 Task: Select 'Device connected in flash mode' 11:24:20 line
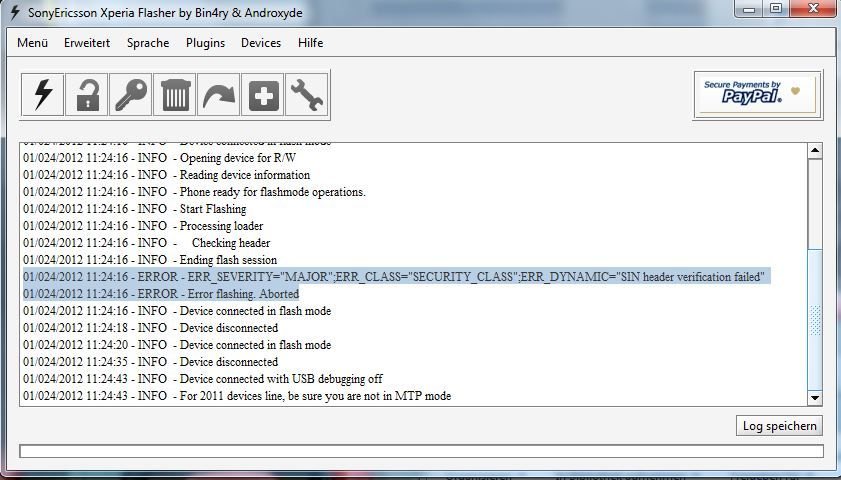pyautogui.click(x=177, y=345)
